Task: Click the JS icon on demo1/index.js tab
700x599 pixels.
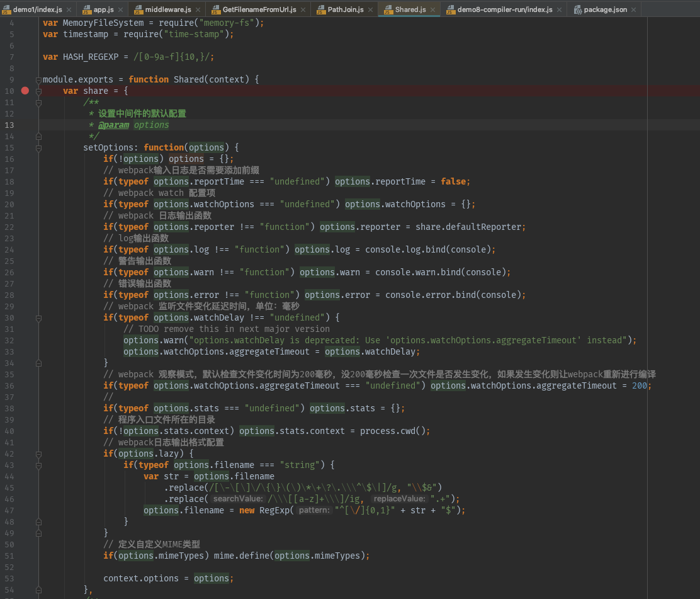Action: tap(6, 9)
